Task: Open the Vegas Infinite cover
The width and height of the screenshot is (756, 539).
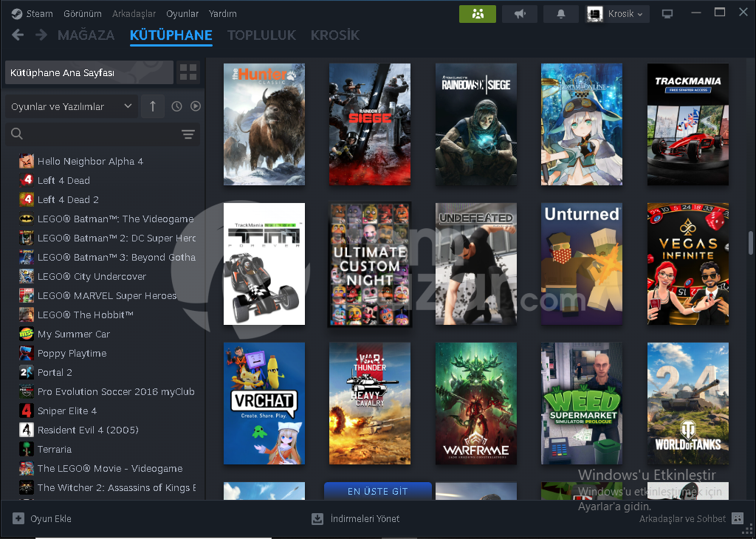Action: pyautogui.click(x=688, y=264)
